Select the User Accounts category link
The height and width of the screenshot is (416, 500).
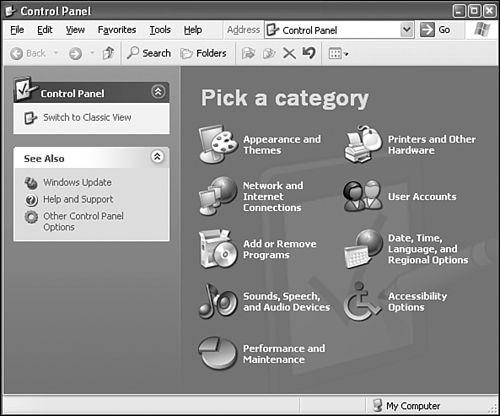[x=422, y=197]
